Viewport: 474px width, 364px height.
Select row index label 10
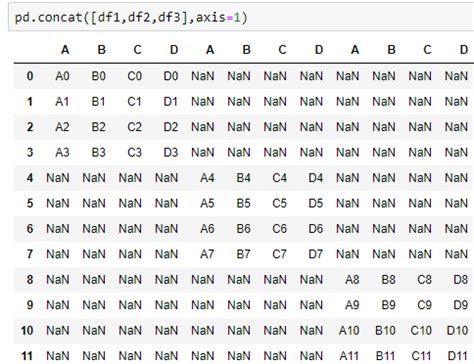pos(27,330)
